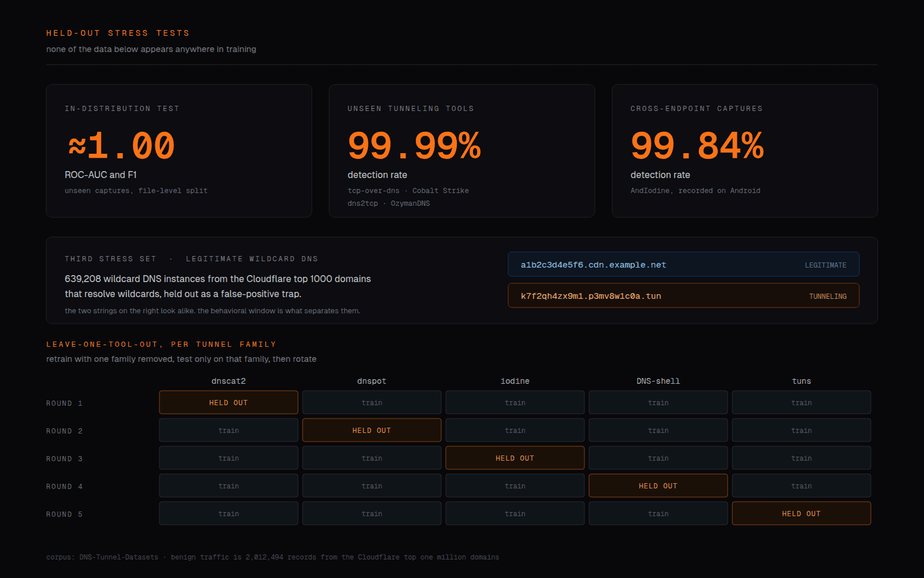Select the k7f2qh4zx9m1 tunneling domain row
Image resolution: width=924 pixels, height=578 pixels.
coord(684,295)
